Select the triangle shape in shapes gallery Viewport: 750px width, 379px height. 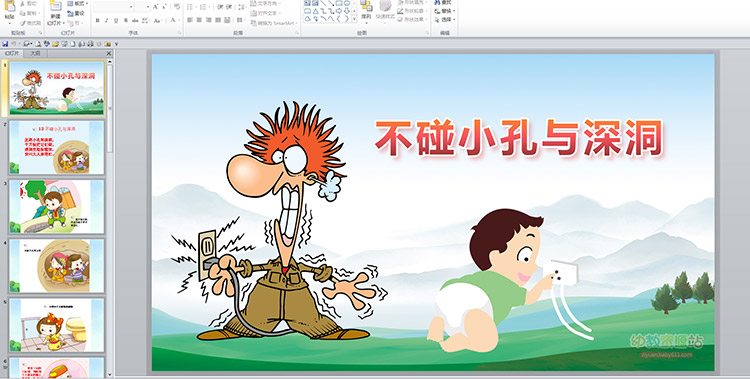[x=315, y=11]
